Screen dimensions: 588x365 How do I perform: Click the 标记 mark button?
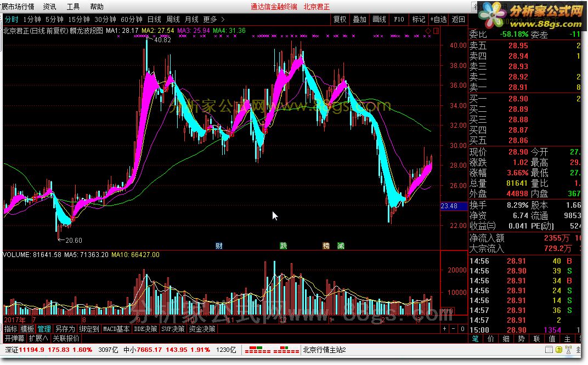pos(419,20)
